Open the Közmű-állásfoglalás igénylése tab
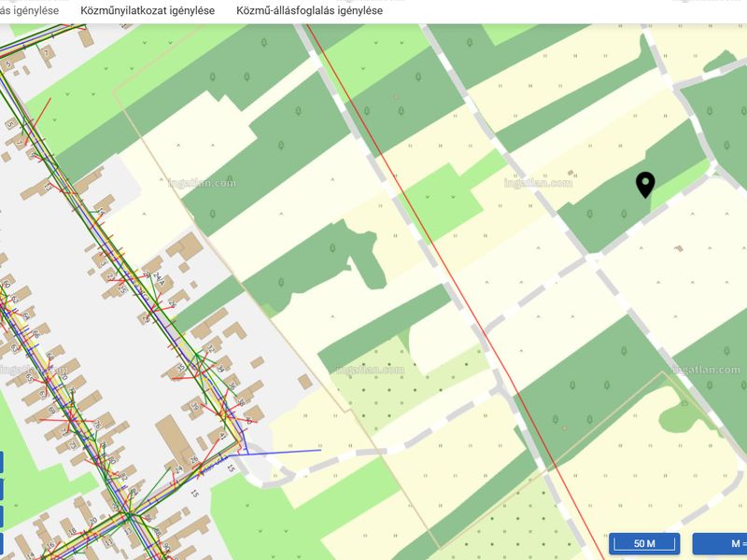This screenshot has height=560, width=747. point(310,10)
